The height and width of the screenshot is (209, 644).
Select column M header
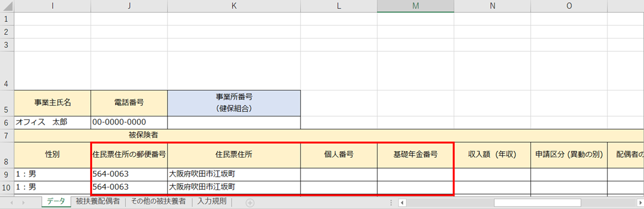point(416,6)
